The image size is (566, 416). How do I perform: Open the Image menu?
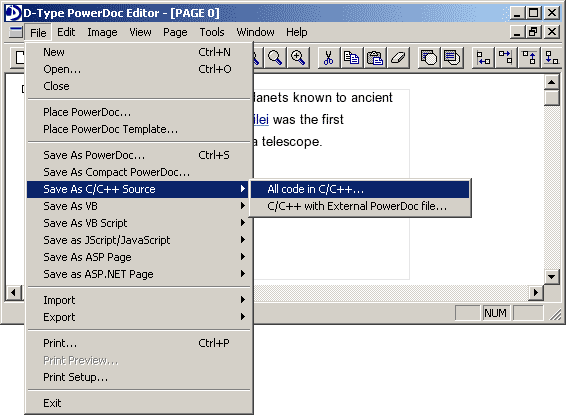tap(102, 32)
